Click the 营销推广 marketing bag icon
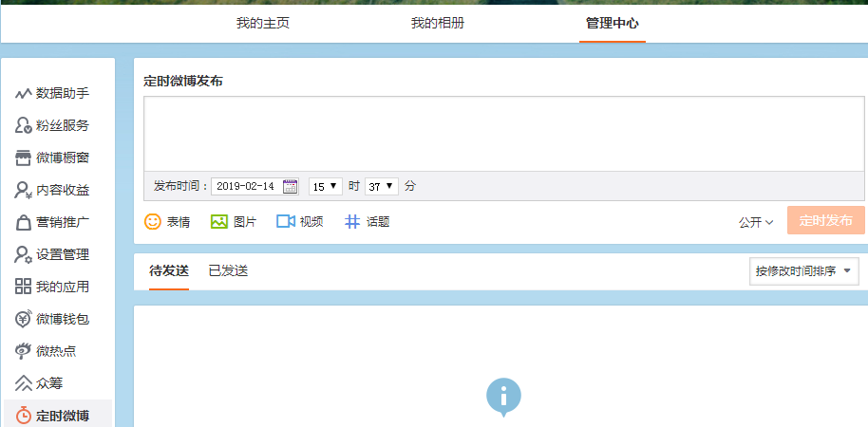 tap(24, 222)
